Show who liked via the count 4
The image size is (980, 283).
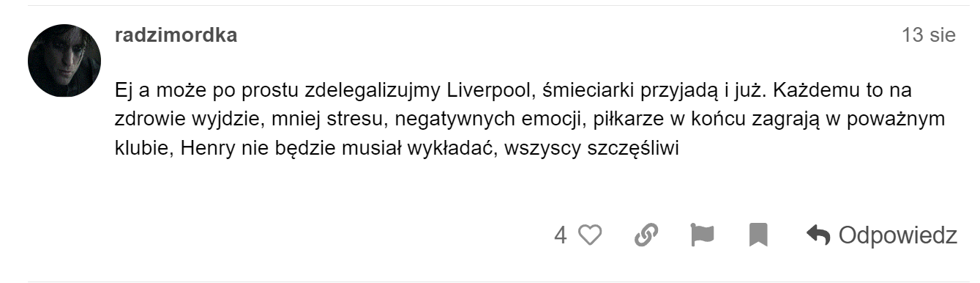(561, 235)
